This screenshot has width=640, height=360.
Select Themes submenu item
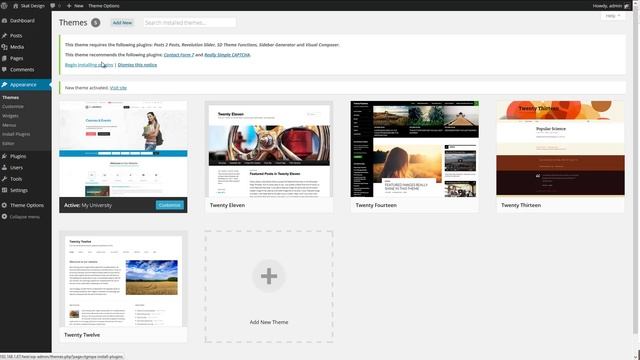[10, 98]
